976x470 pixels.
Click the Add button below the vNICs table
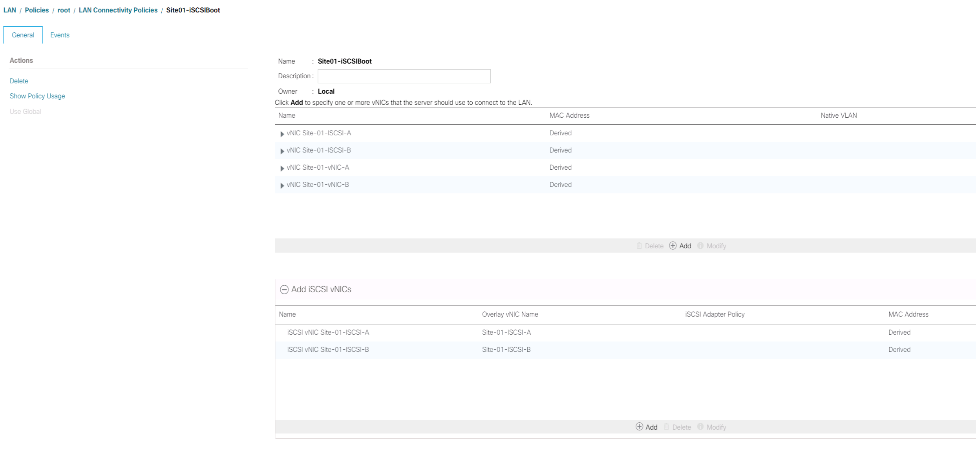pyautogui.click(x=680, y=245)
